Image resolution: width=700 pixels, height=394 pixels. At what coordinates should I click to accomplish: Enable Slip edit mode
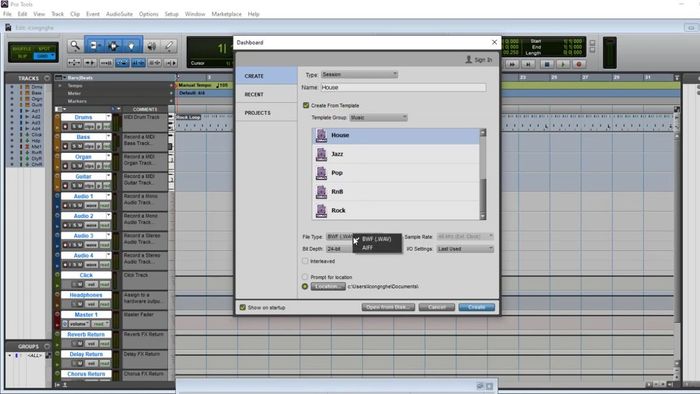click(22, 56)
